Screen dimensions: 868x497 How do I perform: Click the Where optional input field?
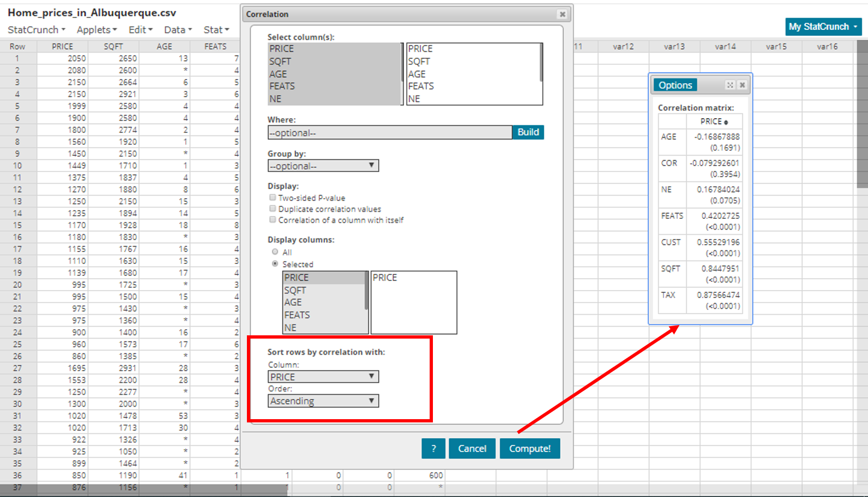[389, 133]
